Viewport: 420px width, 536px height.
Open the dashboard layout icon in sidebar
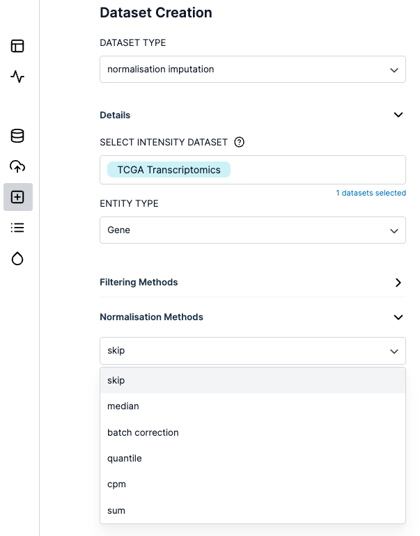[x=17, y=46]
